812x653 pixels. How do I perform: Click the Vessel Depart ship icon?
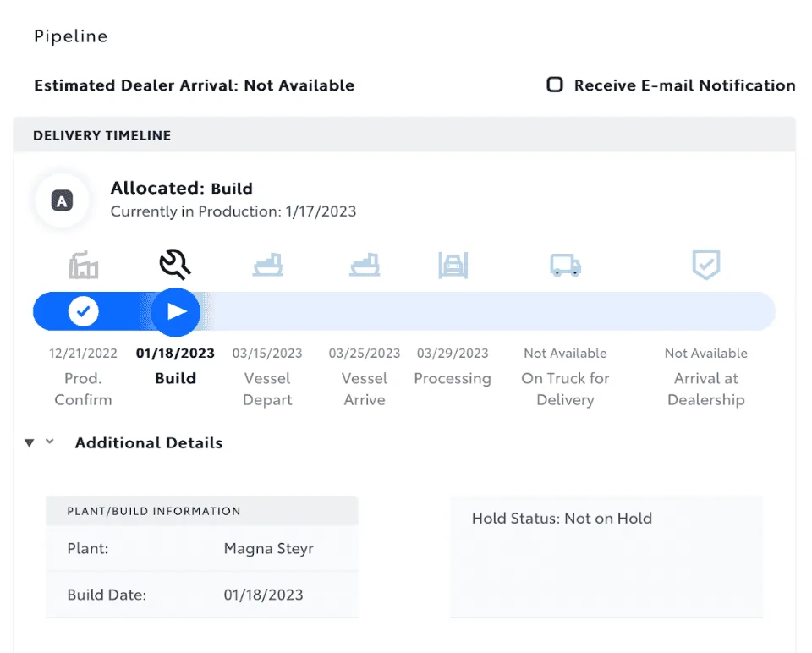coord(268,265)
